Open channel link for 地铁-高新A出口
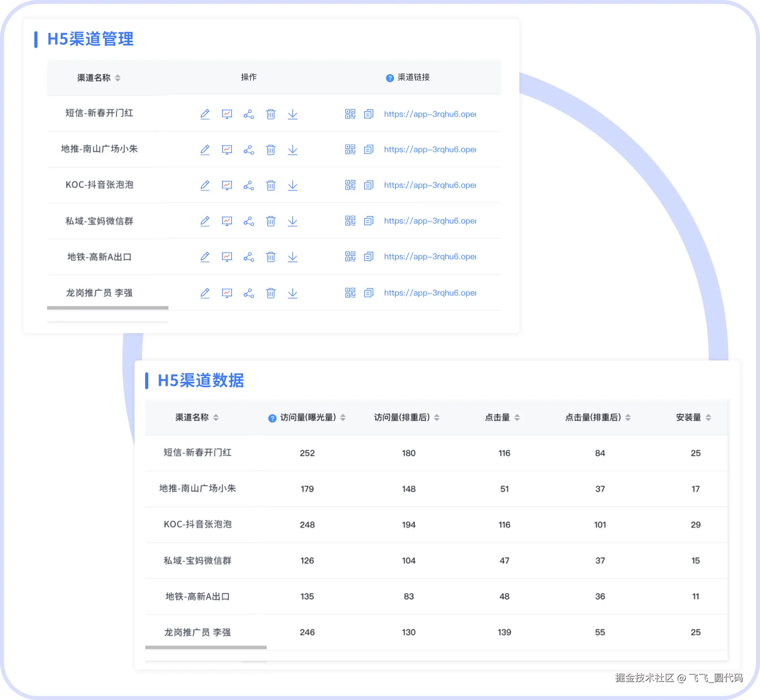This screenshot has width=760, height=700. point(430,257)
